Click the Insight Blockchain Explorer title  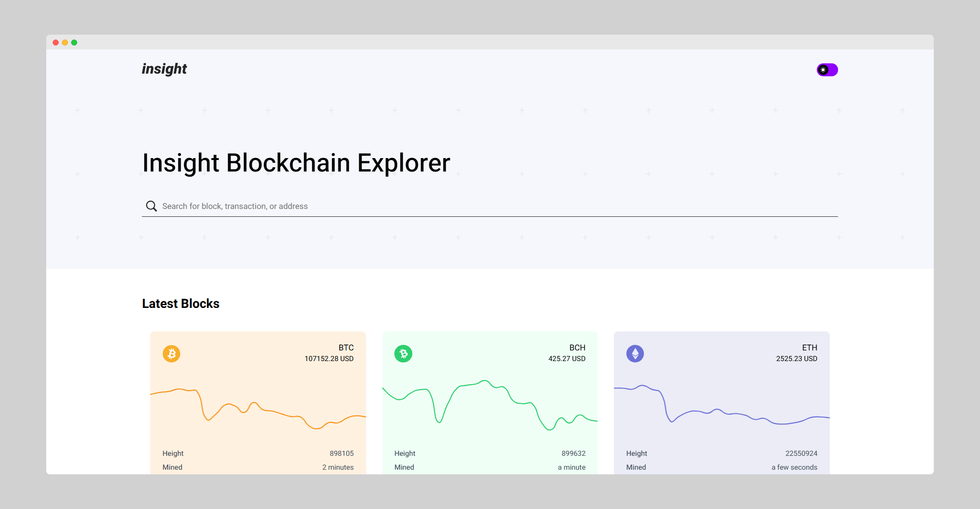296,163
